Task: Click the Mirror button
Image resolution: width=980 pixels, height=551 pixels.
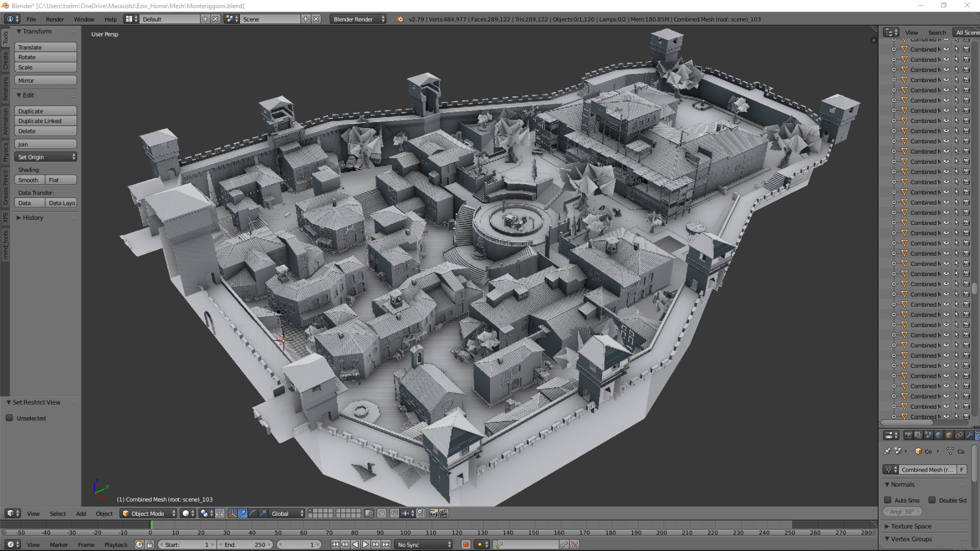Action: point(45,80)
